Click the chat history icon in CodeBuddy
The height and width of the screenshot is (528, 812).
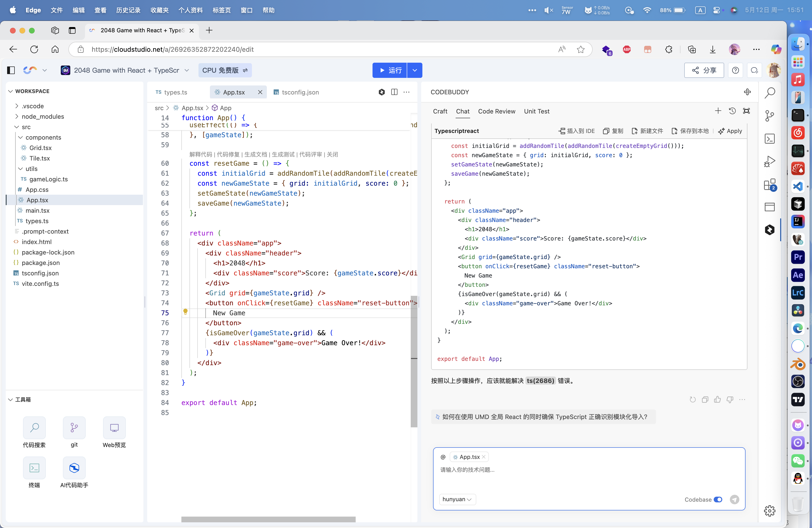coord(732,111)
